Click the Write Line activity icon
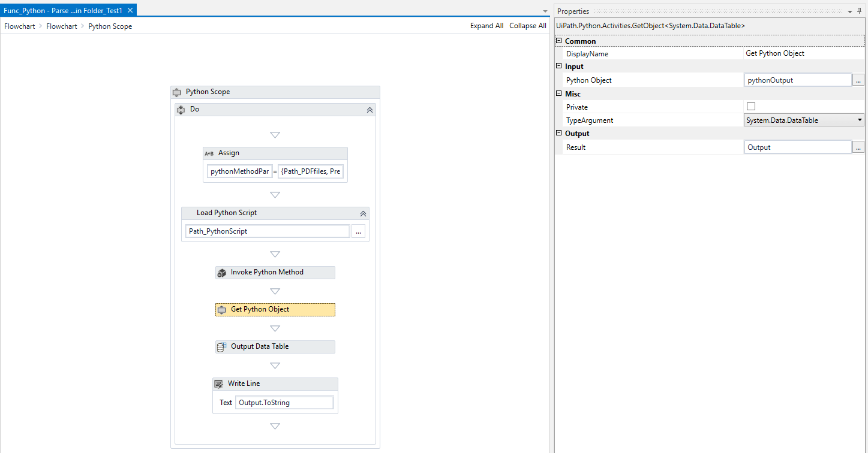Image resolution: width=868 pixels, height=453 pixels. 218,383
